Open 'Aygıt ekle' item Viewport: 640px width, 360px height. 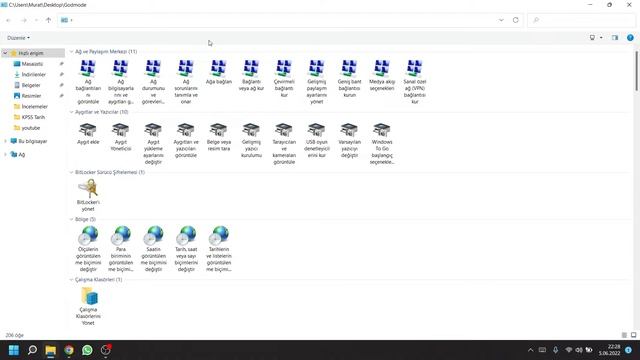88,133
